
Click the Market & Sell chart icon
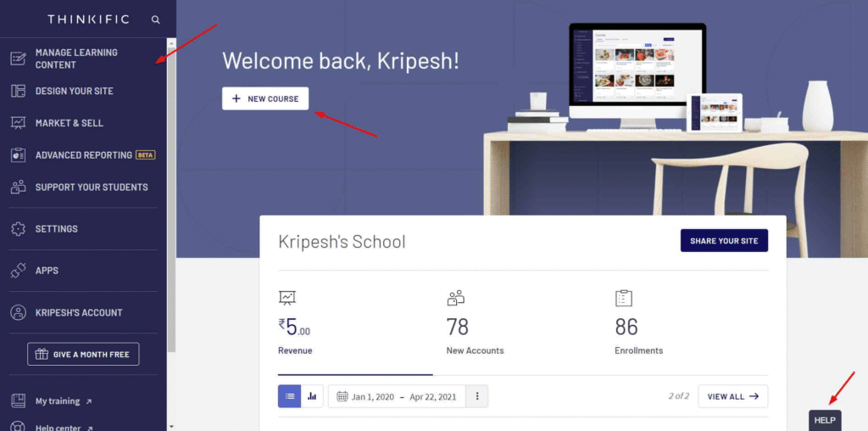click(x=18, y=123)
